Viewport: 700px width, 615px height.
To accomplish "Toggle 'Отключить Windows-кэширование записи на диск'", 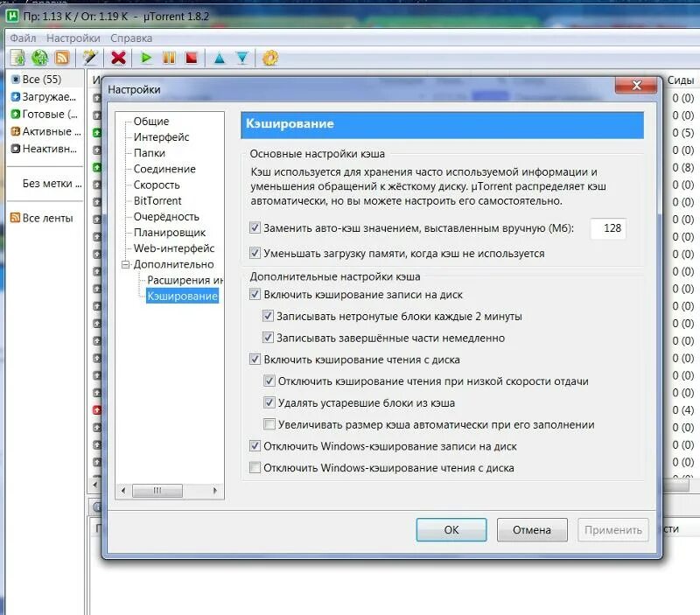I will (x=255, y=446).
